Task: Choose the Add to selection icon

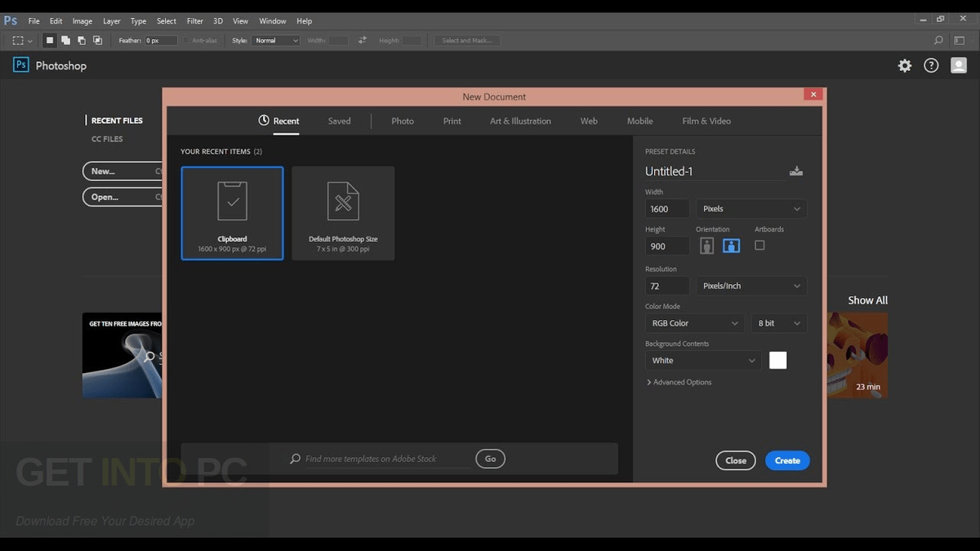Action: point(65,40)
